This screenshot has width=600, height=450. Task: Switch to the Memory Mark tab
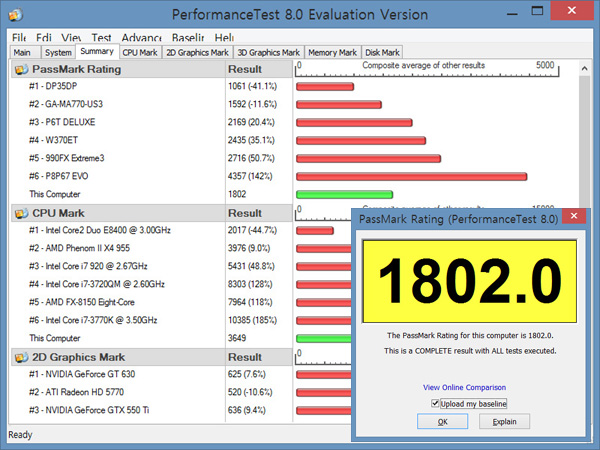(332, 52)
